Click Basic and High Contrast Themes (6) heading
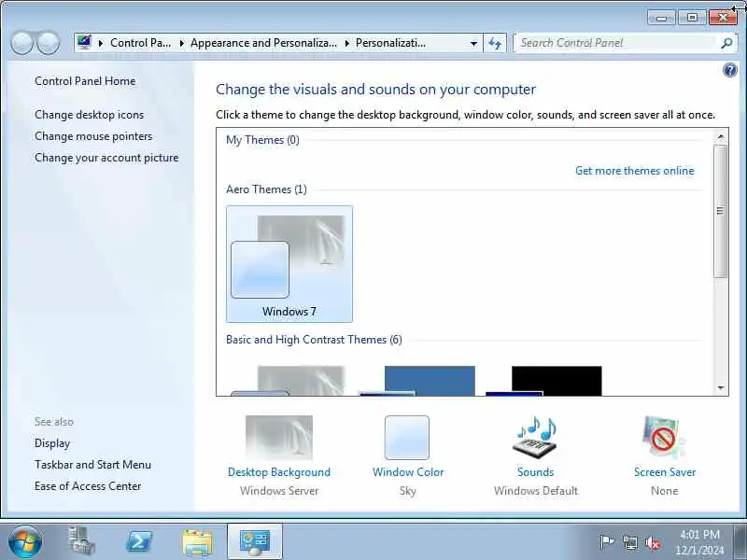The width and height of the screenshot is (747, 560). 314,340
